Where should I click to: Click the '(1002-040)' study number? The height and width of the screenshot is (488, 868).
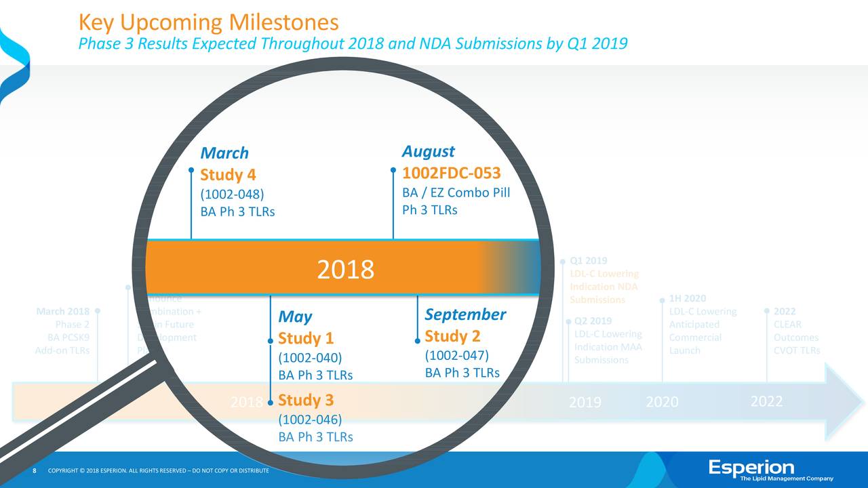tap(310, 357)
